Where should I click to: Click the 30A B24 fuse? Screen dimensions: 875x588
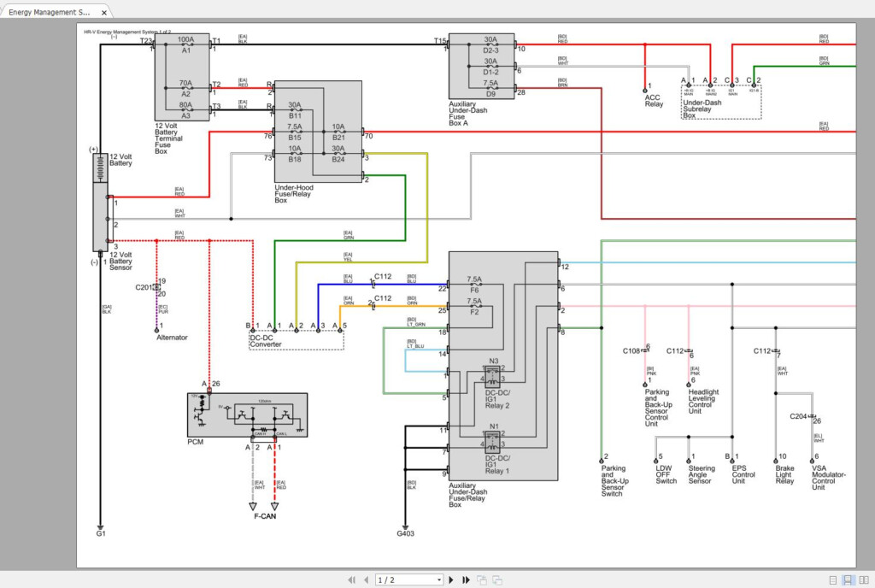(338, 154)
